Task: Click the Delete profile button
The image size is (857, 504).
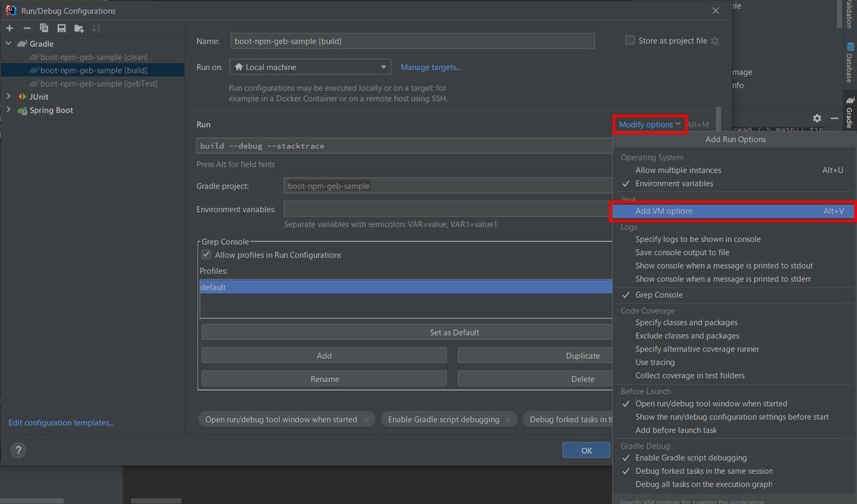Action: 535,379
